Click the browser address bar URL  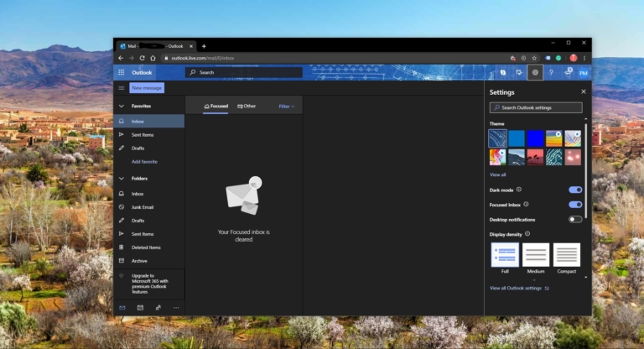pyautogui.click(x=202, y=58)
